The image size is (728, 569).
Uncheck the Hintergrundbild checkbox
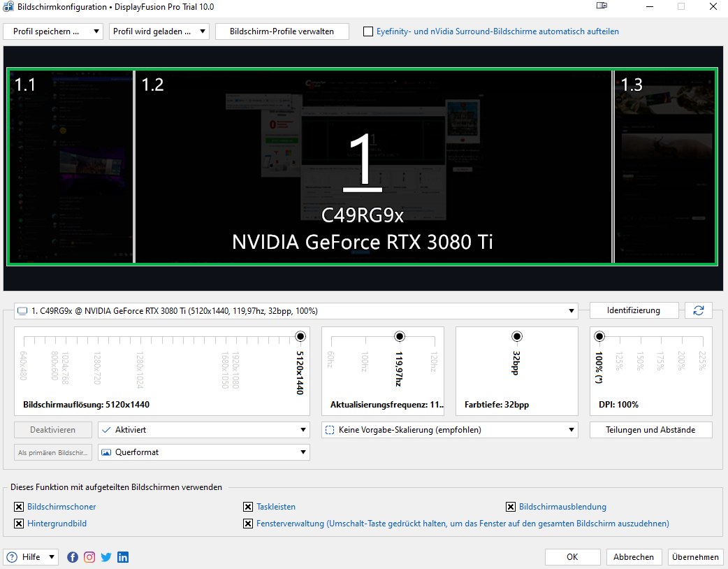click(19, 524)
